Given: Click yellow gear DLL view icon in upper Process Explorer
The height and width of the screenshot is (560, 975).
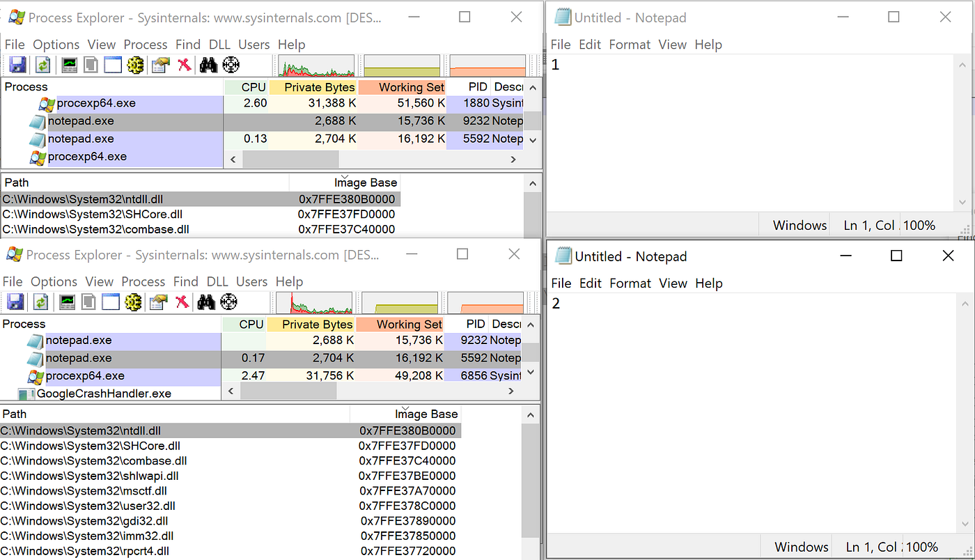Looking at the screenshot, I should (x=135, y=65).
